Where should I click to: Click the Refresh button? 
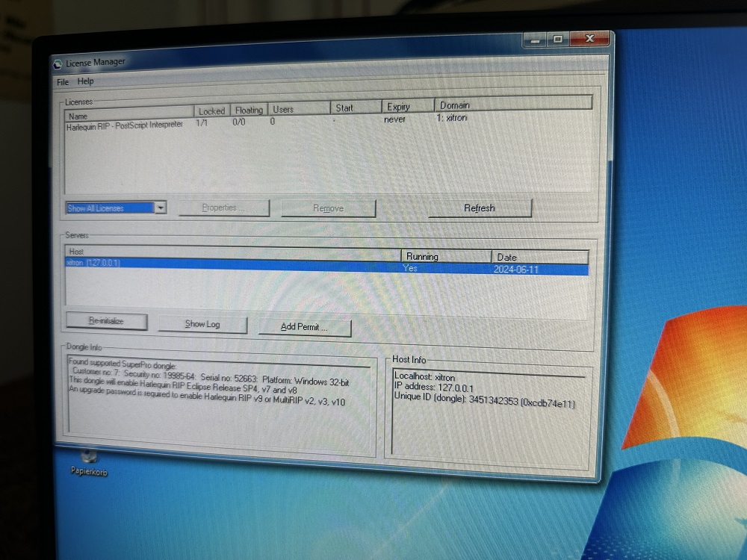click(479, 208)
